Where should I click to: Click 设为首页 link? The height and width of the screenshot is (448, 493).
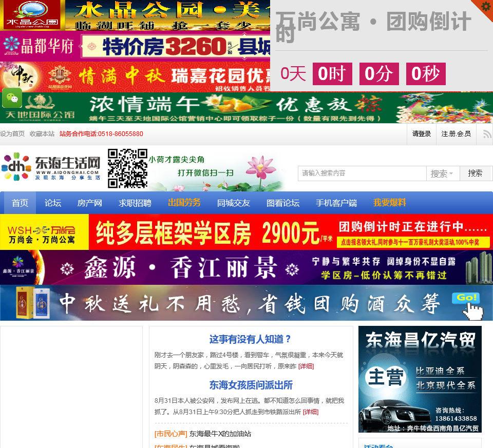(12, 134)
